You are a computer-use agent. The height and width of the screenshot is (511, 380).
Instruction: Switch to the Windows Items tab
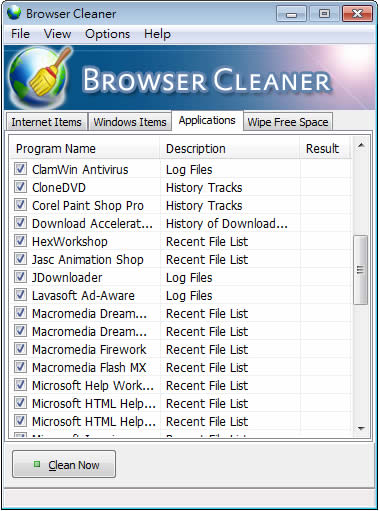[130, 122]
